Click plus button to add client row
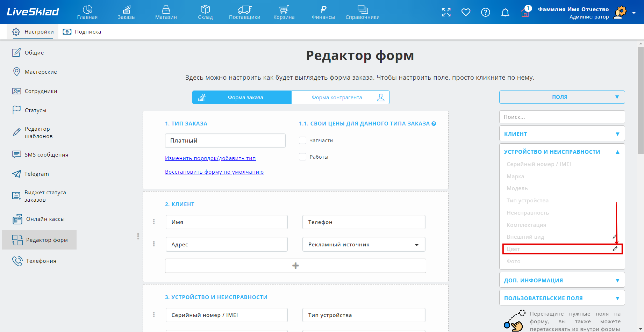Image resolution: width=644 pixels, height=332 pixels. pyautogui.click(x=295, y=266)
